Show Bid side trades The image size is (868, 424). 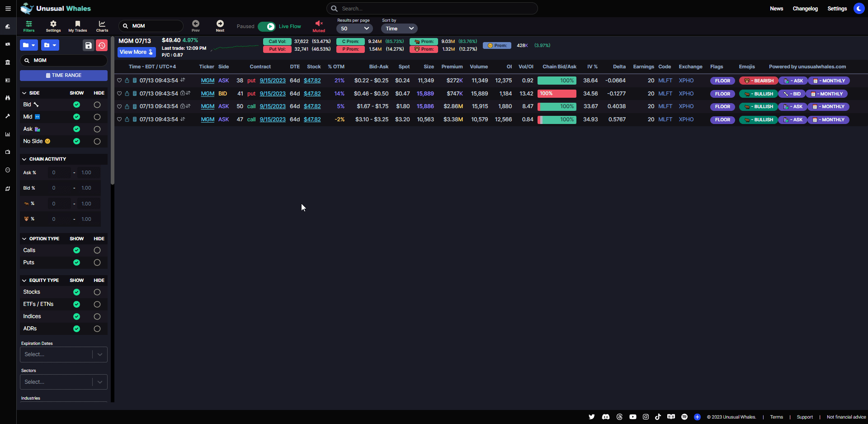[x=76, y=105]
